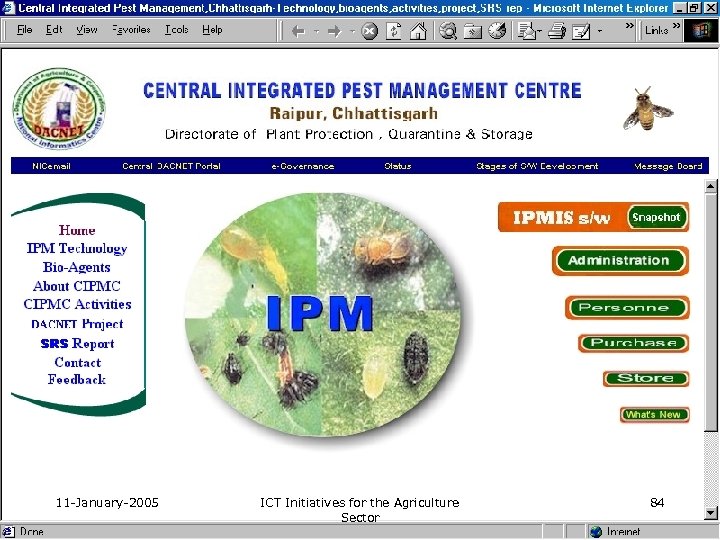Click the vertical scrollbar thumb
This screenshot has height=540, width=720.
(x=711, y=312)
